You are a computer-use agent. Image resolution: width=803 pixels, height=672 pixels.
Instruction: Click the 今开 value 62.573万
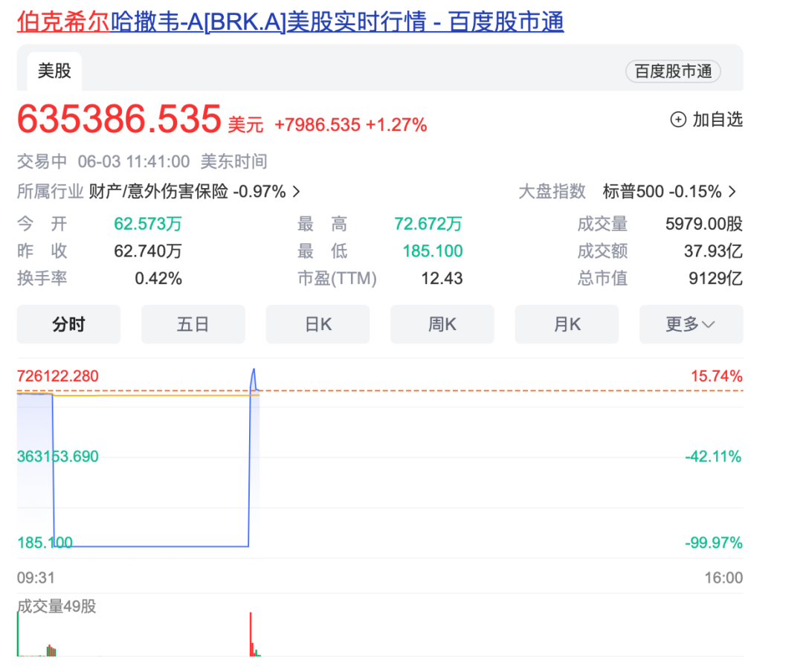pos(148,224)
